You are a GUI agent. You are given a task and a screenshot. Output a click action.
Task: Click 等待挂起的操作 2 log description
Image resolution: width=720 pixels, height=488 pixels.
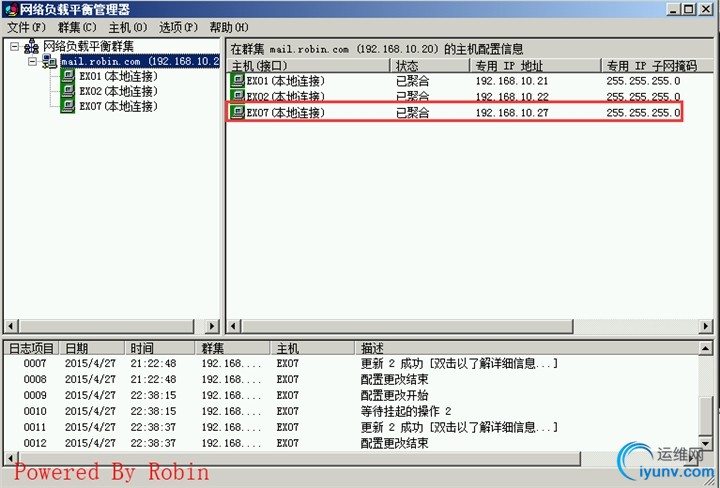406,411
